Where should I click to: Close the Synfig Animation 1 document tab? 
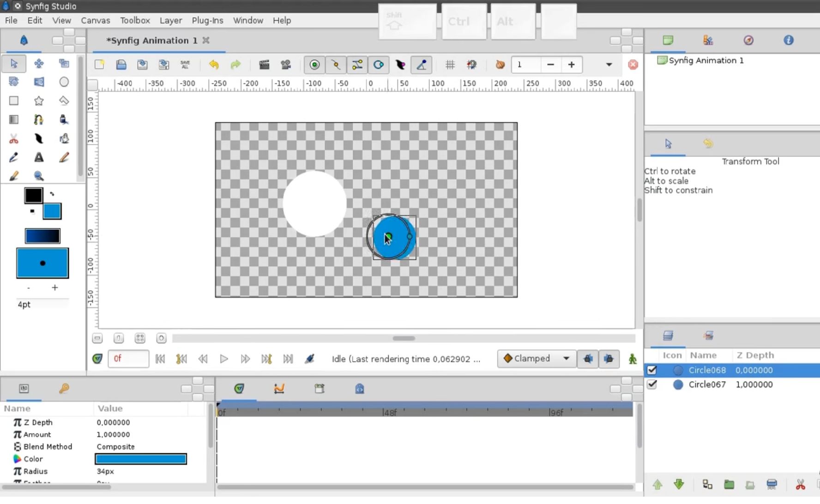206,40
